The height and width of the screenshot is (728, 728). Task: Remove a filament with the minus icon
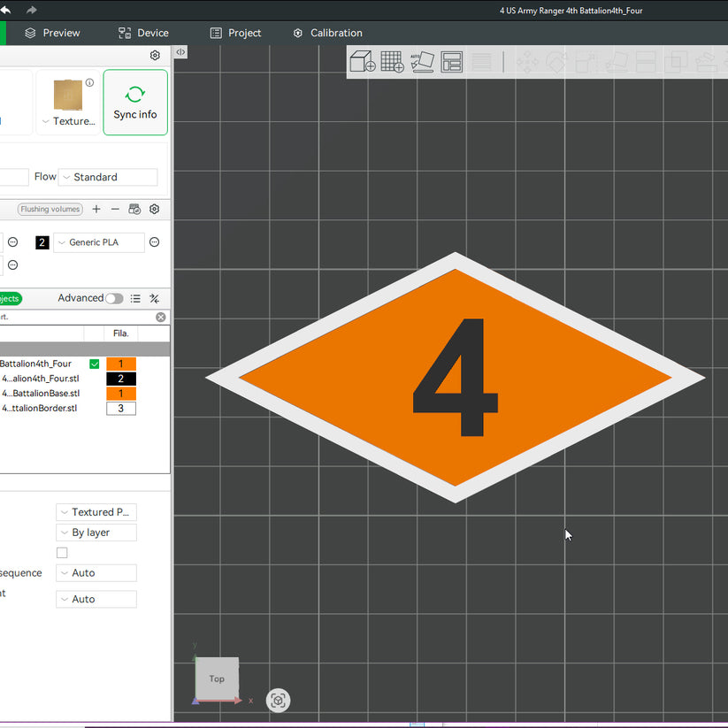pyautogui.click(x=115, y=210)
